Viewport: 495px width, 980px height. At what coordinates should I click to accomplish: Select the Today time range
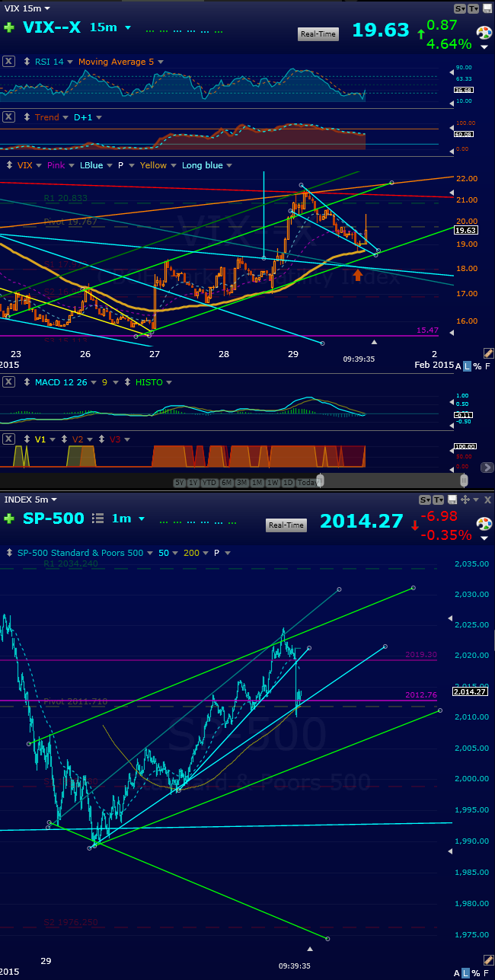(307, 482)
